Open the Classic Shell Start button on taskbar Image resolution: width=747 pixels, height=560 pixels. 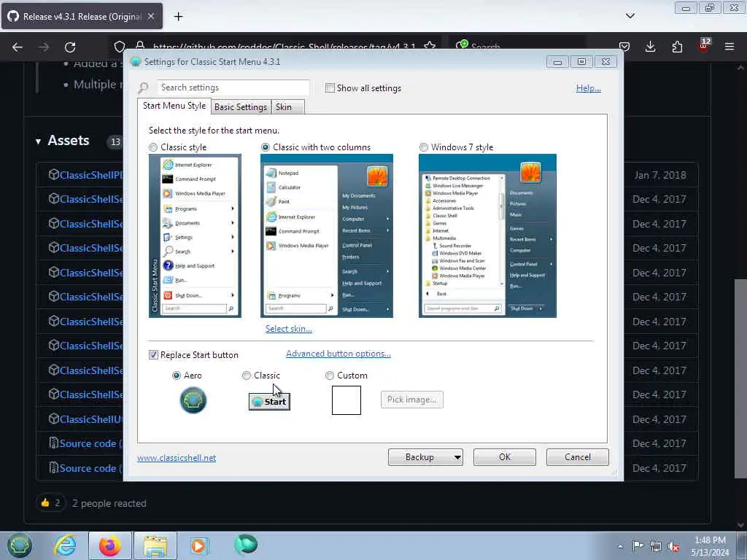[x=19, y=545]
